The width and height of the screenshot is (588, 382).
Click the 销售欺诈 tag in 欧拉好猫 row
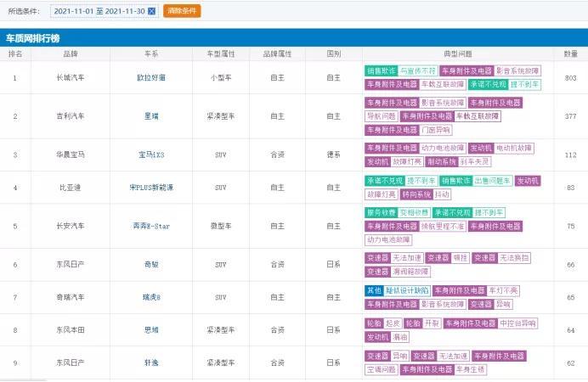coord(382,70)
